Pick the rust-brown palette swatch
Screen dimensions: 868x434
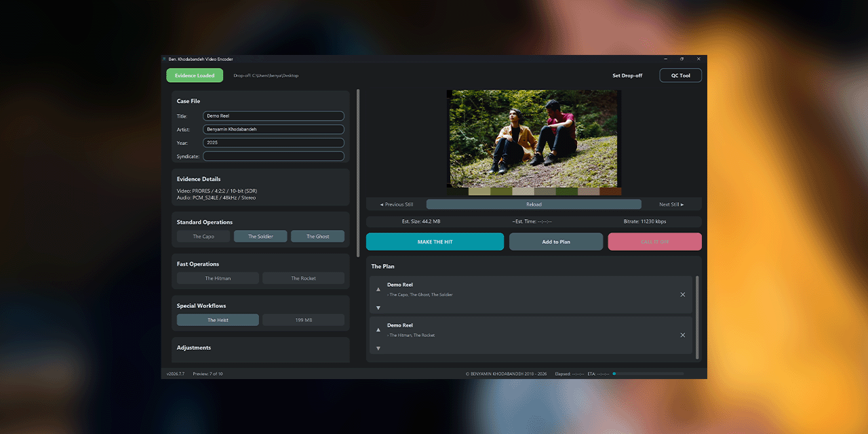coord(610,191)
